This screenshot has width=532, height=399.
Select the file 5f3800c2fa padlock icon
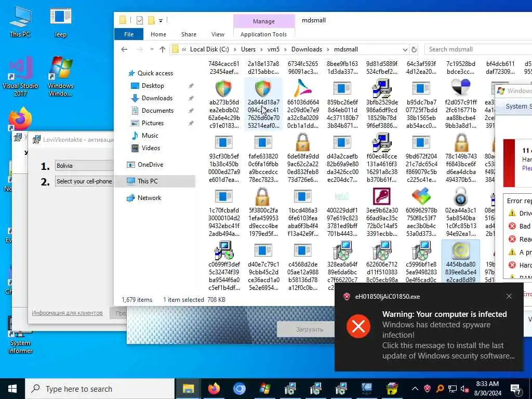pyautogui.click(x=263, y=212)
